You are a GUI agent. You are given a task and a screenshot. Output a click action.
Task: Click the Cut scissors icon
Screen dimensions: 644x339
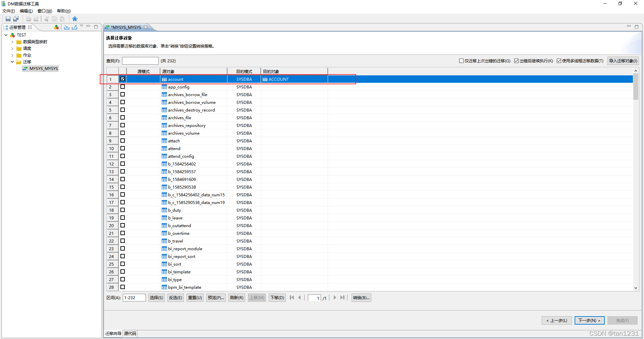[x=47, y=19]
